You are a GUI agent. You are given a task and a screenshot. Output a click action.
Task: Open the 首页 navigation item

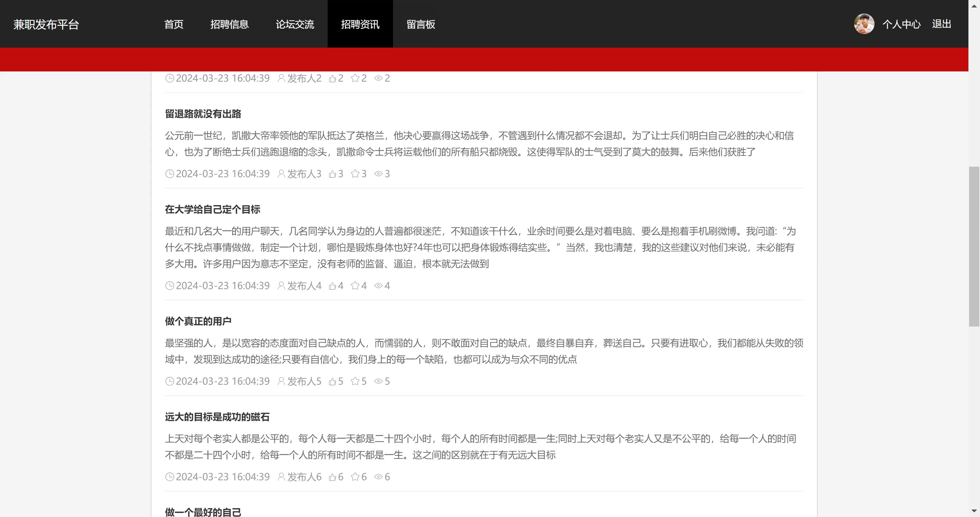point(174,24)
